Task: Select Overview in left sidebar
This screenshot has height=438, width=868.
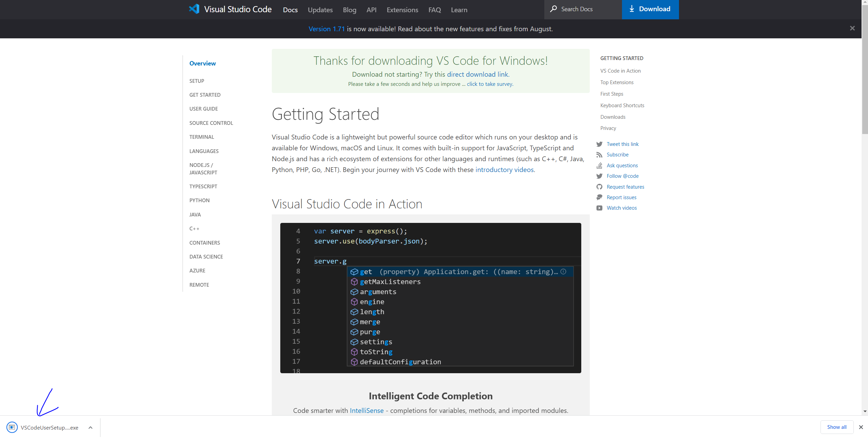Action: (202, 63)
